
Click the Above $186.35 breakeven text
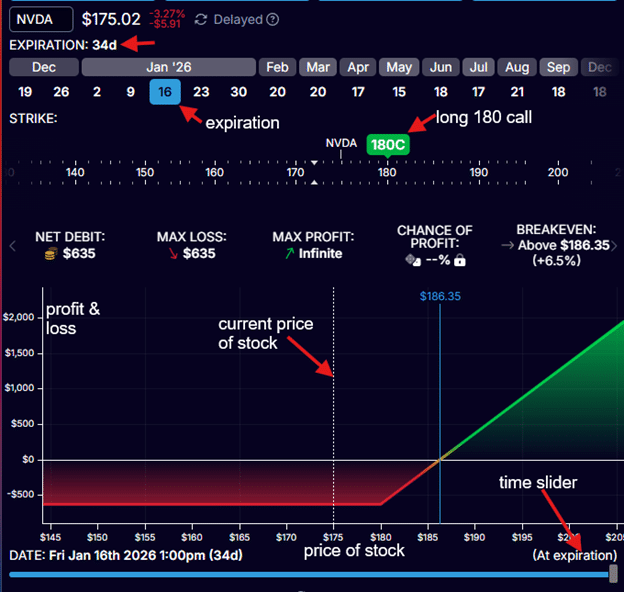(564, 245)
